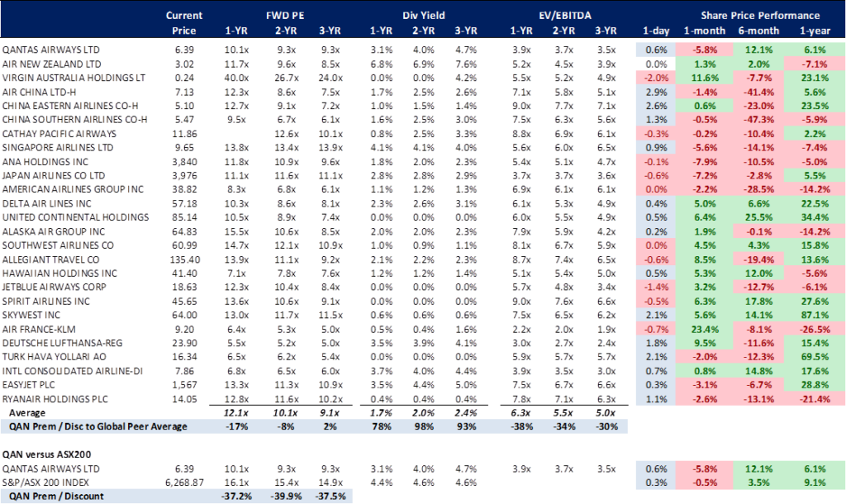This screenshot has height=504, width=846.
Task: Select the TURK HAVA YOLLARI AO label
Action: coord(54,357)
